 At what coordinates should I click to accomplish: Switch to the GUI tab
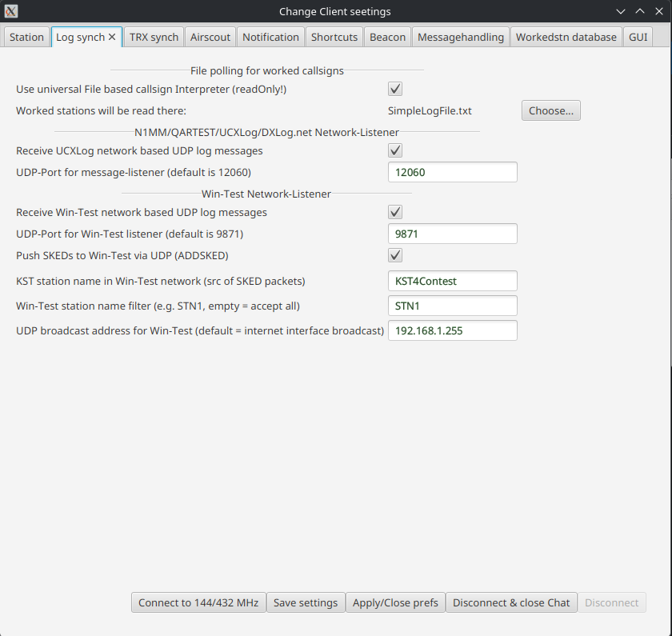pos(638,37)
